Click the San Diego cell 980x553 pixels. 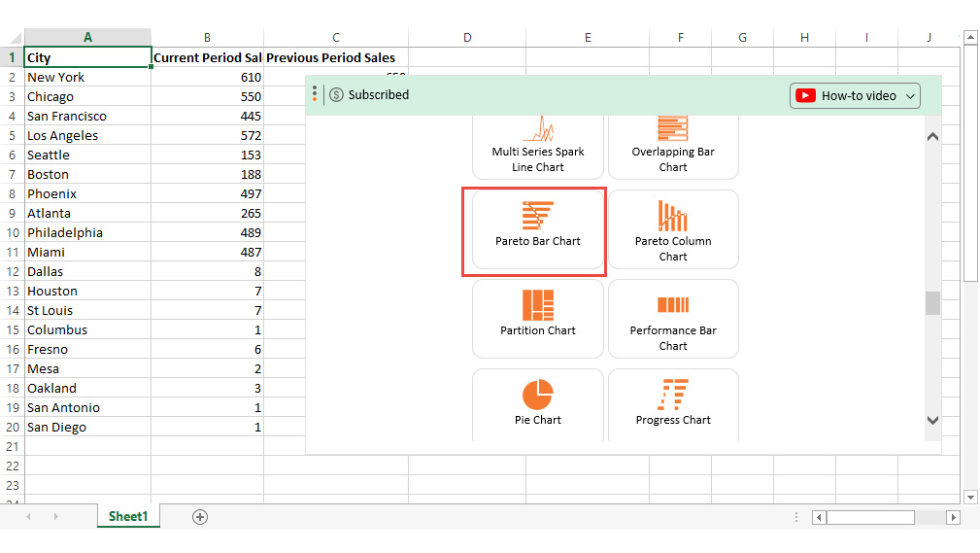pyautogui.click(x=87, y=427)
